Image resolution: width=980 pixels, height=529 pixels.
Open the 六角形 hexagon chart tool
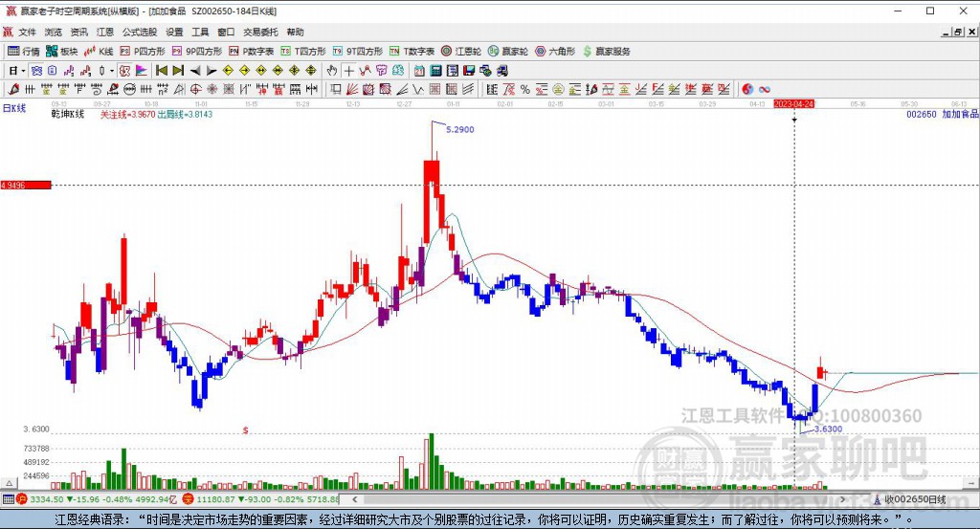point(554,51)
